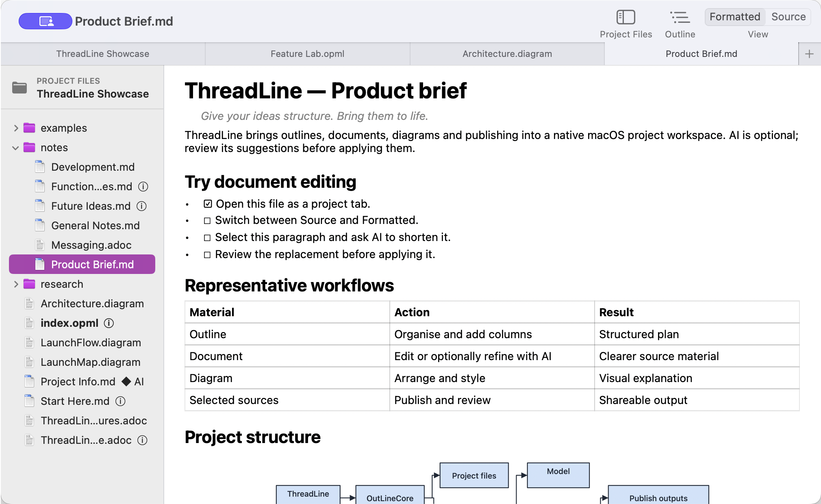This screenshot has height=504, width=821.
Task: Click the 'Project files' diagram box
Action: tap(474, 475)
